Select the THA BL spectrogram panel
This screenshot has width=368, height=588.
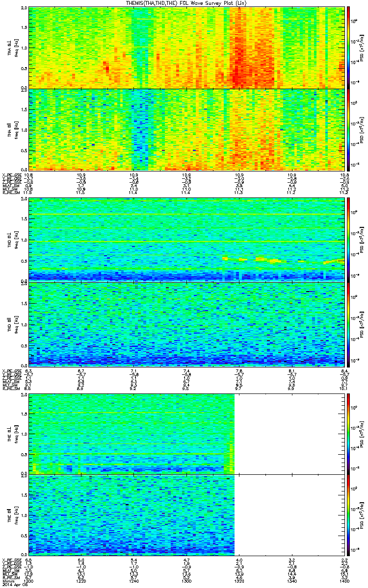(187, 48)
